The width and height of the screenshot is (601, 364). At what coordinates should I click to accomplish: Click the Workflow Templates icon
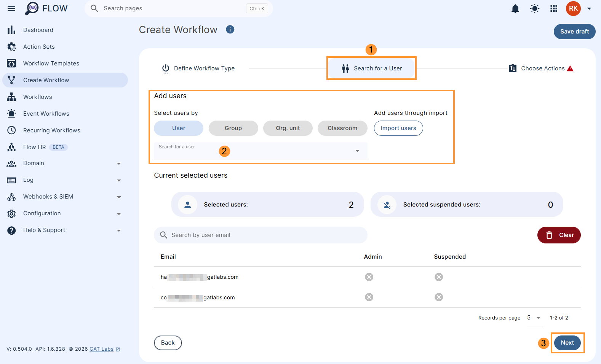tap(11, 63)
